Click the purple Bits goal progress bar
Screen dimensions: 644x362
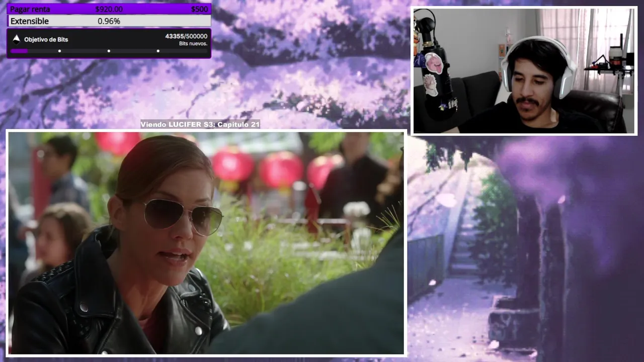(109, 51)
